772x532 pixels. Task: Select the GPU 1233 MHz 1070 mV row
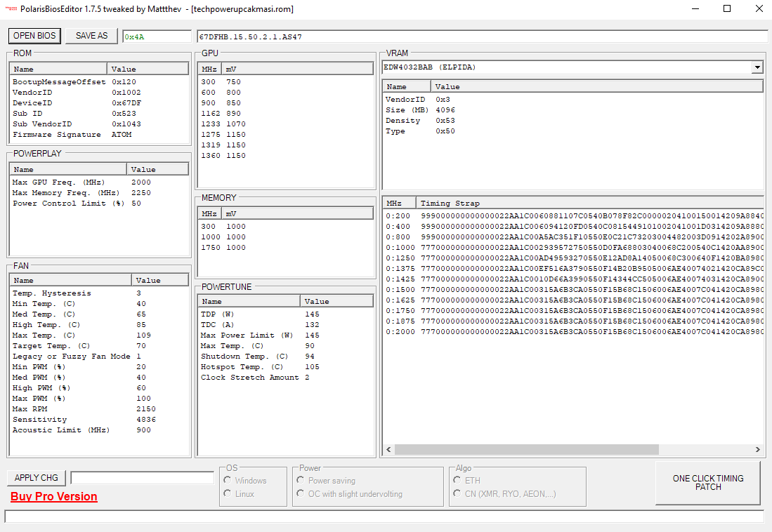[x=286, y=124]
